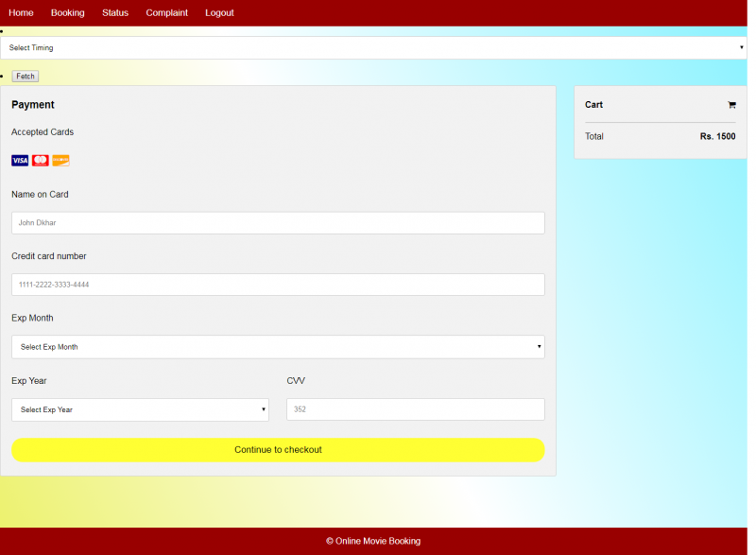Click the Online Movie Booking footer text
This screenshot has width=756, height=555.
pos(373,541)
